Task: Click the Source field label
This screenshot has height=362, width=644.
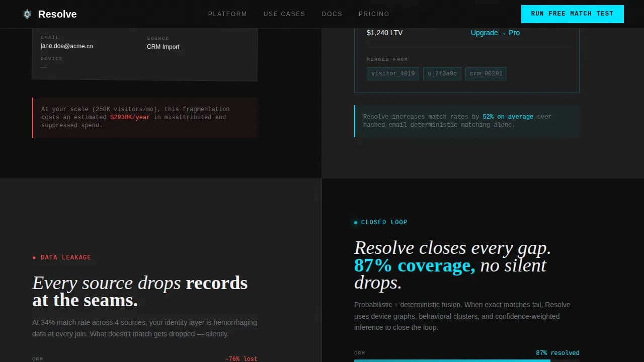Action: [x=158, y=38]
